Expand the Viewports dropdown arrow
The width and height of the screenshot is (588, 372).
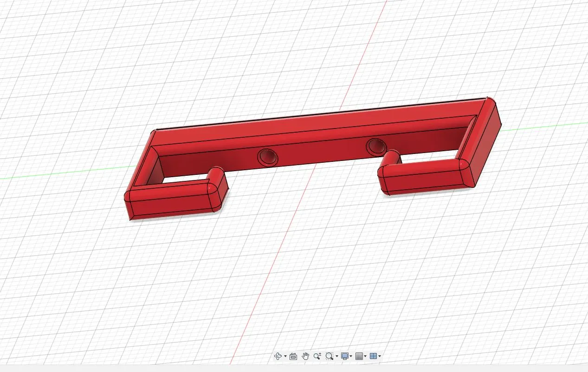click(380, 357)
